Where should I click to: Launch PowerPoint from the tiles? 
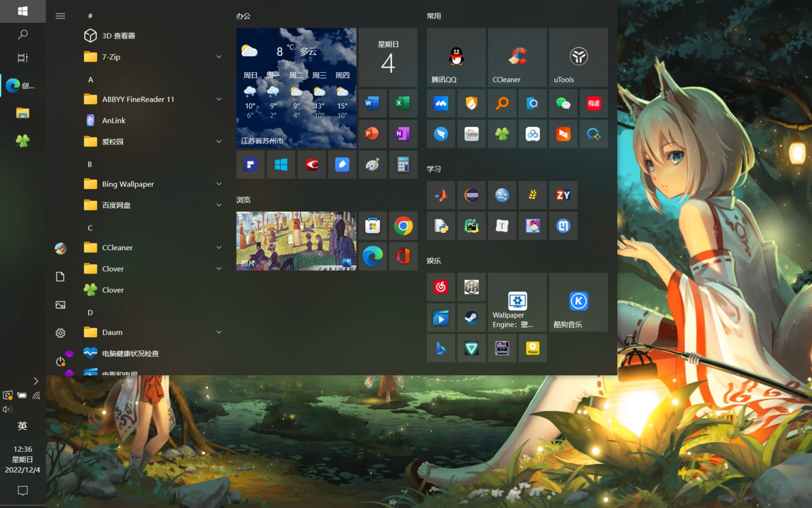[373, 134]
